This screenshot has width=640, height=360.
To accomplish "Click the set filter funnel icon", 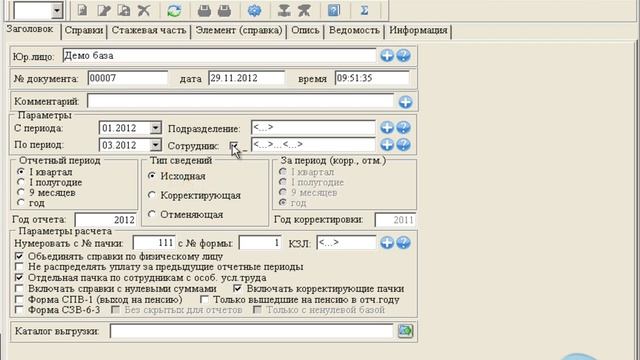I will pos(284,10).
